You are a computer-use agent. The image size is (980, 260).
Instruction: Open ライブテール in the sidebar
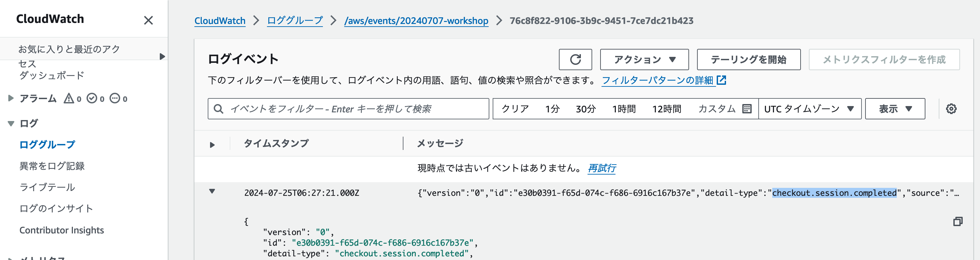47,187
